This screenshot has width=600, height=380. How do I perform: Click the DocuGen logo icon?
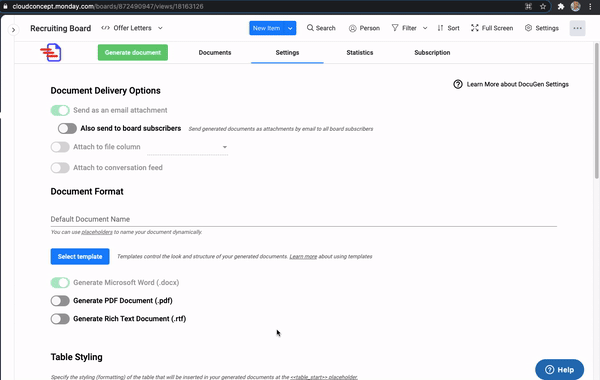51,52
